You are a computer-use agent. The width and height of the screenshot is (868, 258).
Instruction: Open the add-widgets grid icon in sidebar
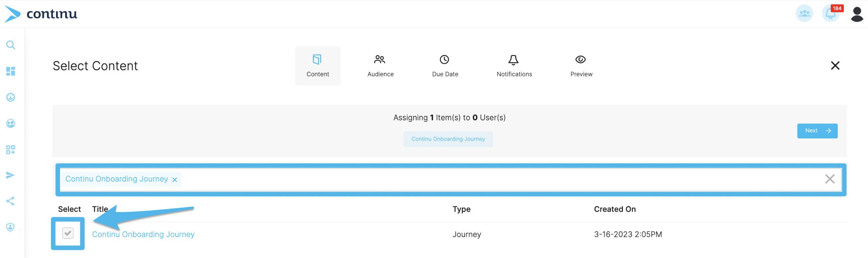[x=10, y=150]
